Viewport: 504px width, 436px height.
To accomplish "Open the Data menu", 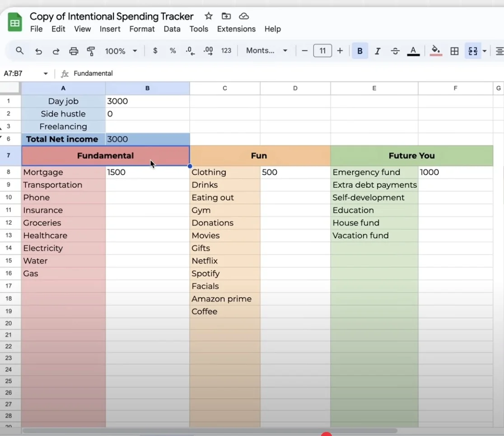I will 172,29.
